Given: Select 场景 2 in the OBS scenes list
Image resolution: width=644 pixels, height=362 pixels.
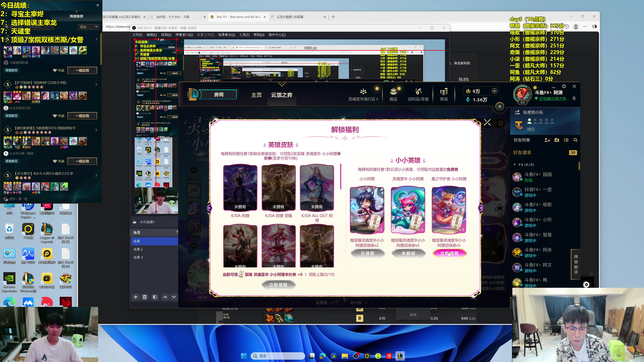Looking at the screenshot, I should point(154,249).
